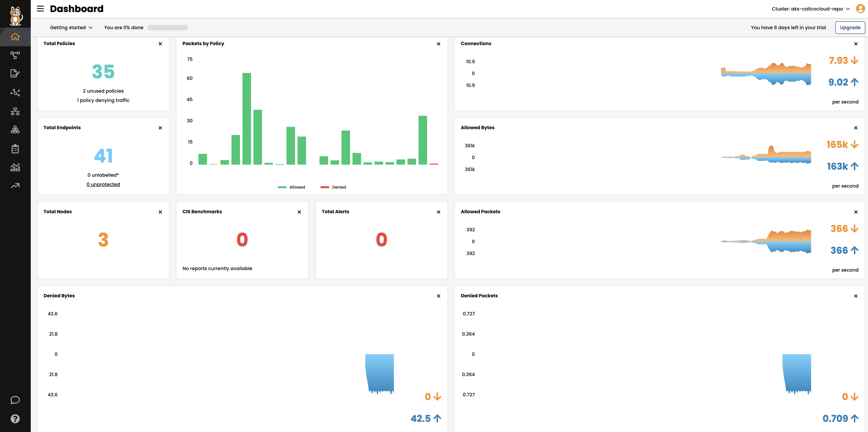Screen dimensions: 868x432
Task: Open the Network Sets hierarchy sidebar icon
Action: [x=15, y=112]
